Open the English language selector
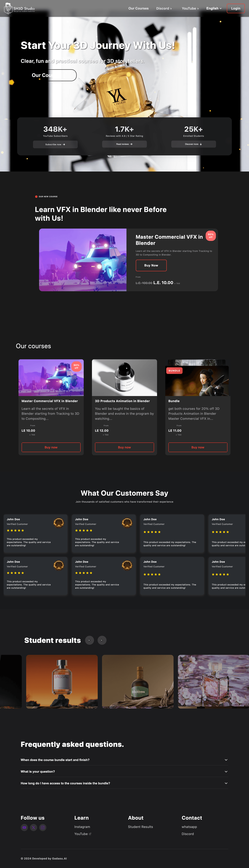 tap(214, 8)
